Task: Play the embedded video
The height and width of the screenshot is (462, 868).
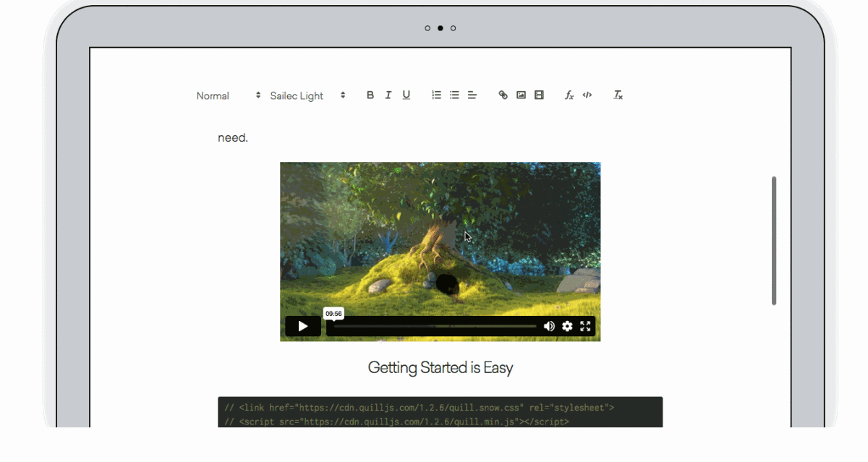Action: point(303,326)
